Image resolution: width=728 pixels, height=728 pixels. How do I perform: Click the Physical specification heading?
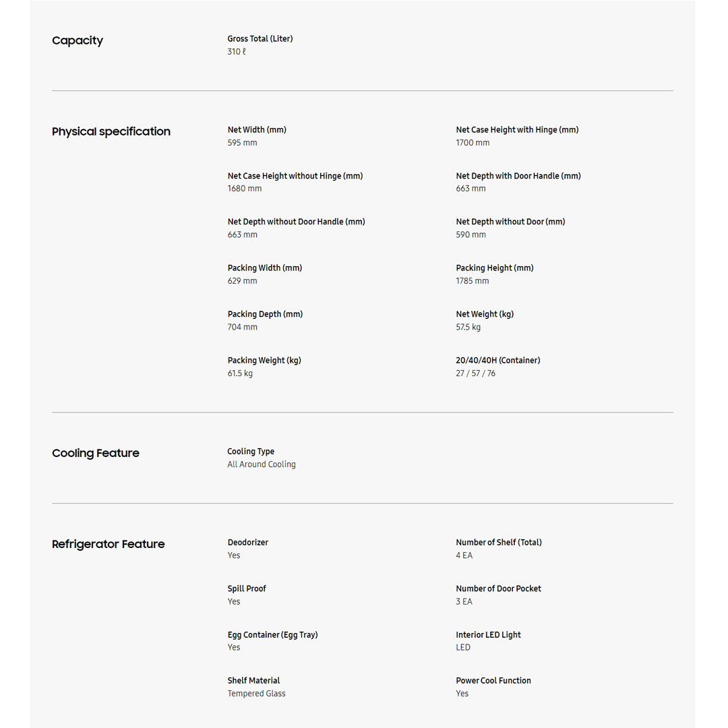111,131
